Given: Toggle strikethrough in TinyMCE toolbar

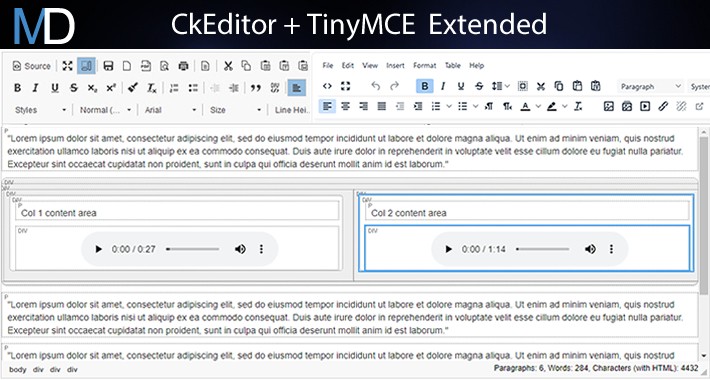Looking at the screenshot, I should [x=479, y=86].
